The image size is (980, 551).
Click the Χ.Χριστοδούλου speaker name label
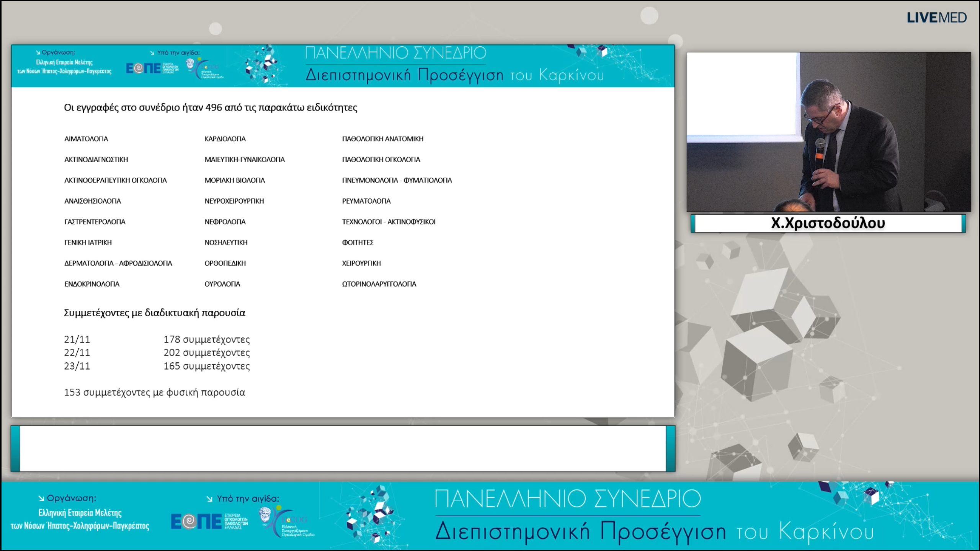828,223
